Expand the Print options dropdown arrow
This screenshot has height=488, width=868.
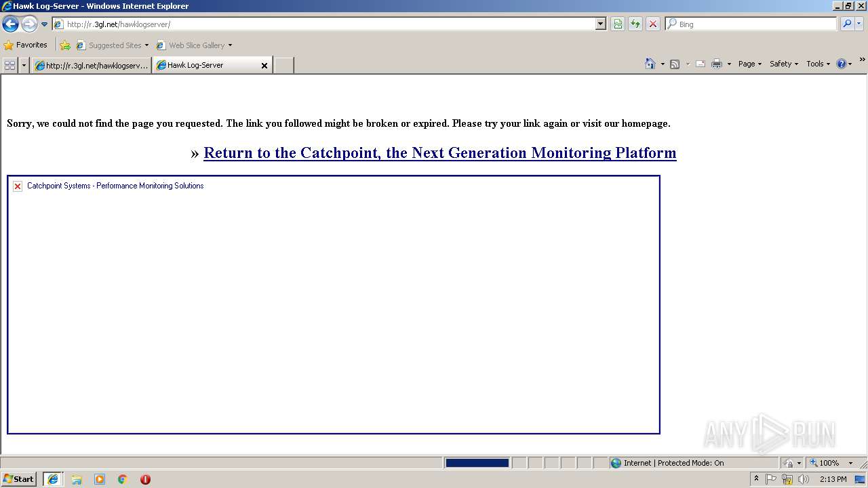pos(729,64)
